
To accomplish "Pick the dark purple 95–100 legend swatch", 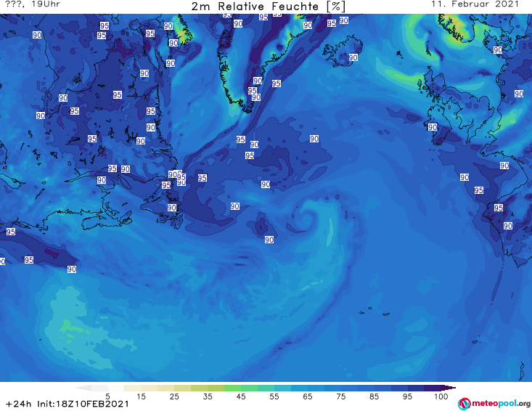I will tap(433, 388).
